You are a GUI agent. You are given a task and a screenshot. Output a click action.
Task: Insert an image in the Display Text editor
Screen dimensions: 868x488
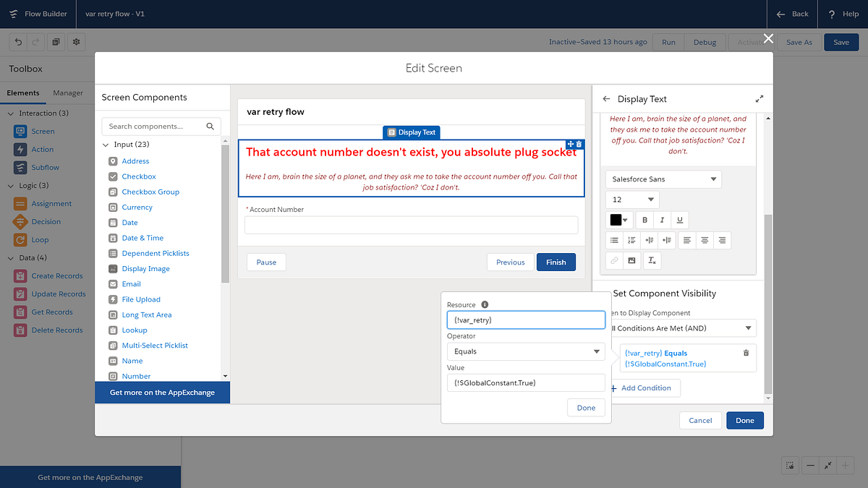point(631,260)
